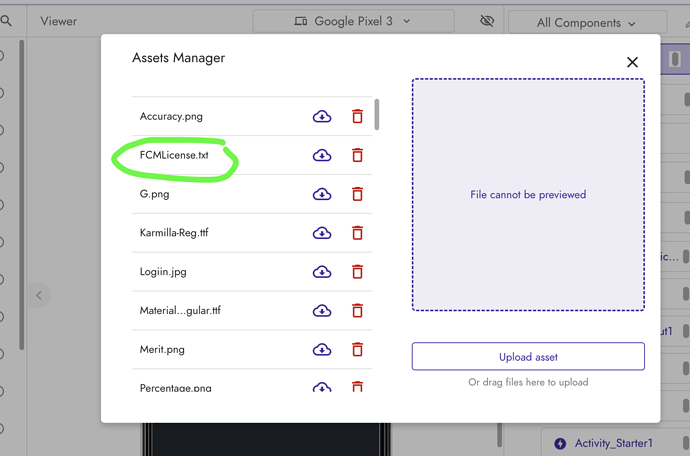Click the Upload asset button
Image resolution: width=690 pixels, height=456 pixels.
[x=528, y=357]
